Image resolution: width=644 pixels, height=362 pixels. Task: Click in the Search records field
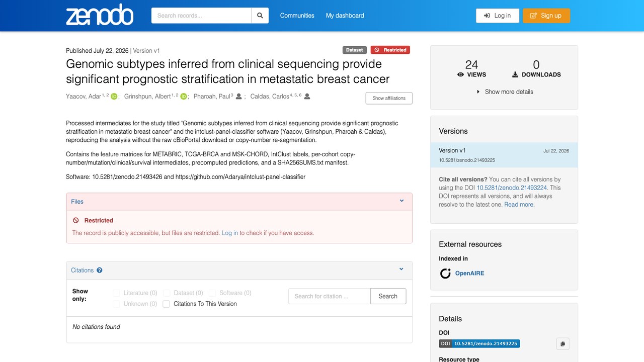coord(201,16)
